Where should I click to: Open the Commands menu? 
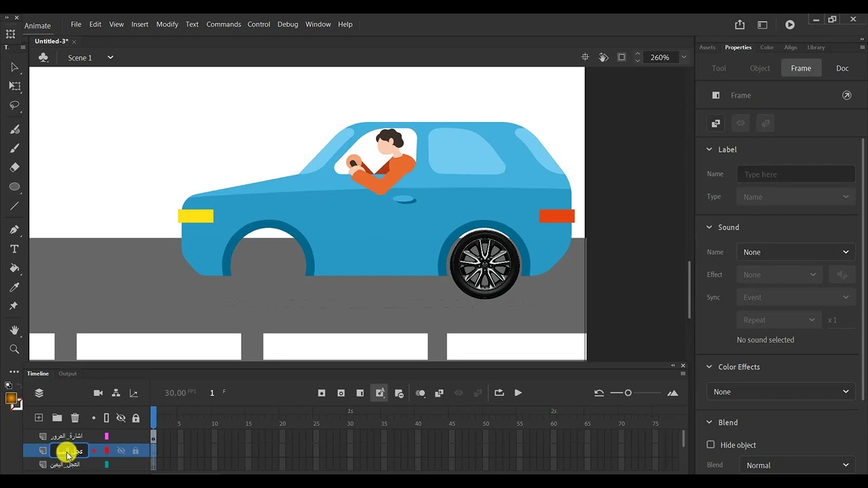click(x=224, y=24)
